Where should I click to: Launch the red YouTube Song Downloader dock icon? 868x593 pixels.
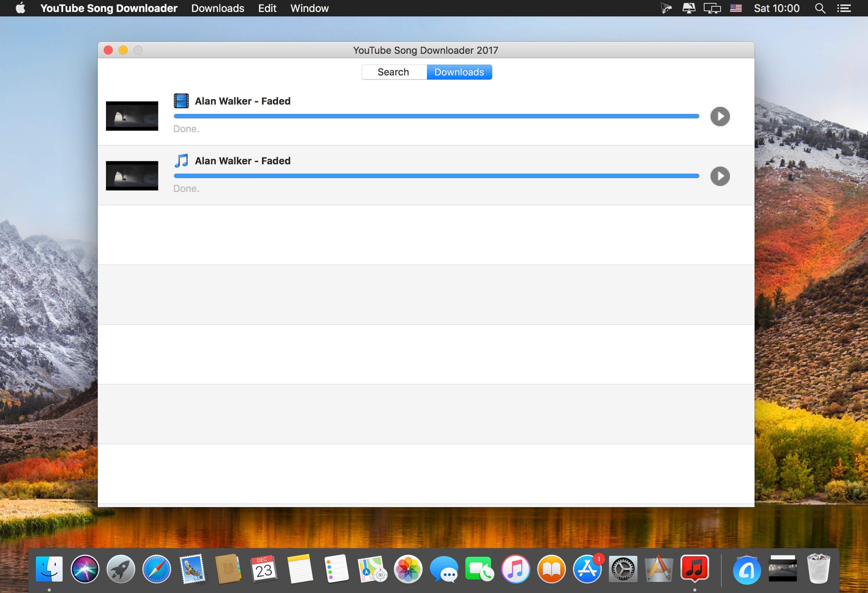tap(694, 569)
